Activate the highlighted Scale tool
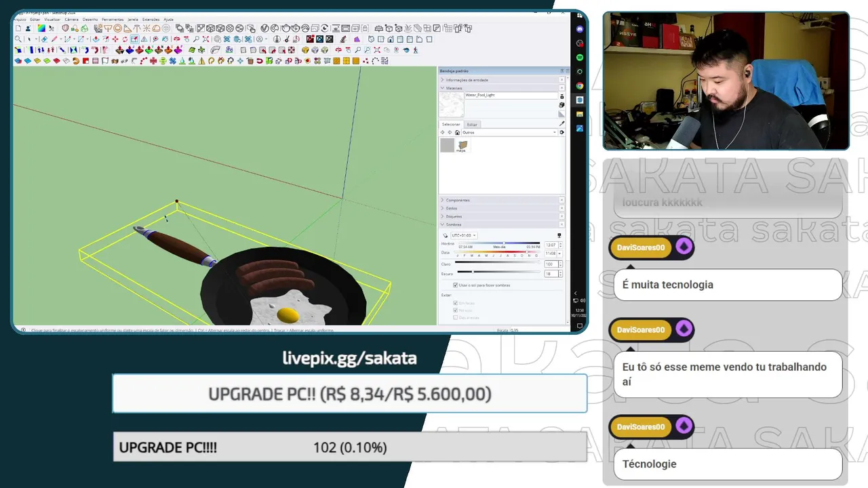 135,39
